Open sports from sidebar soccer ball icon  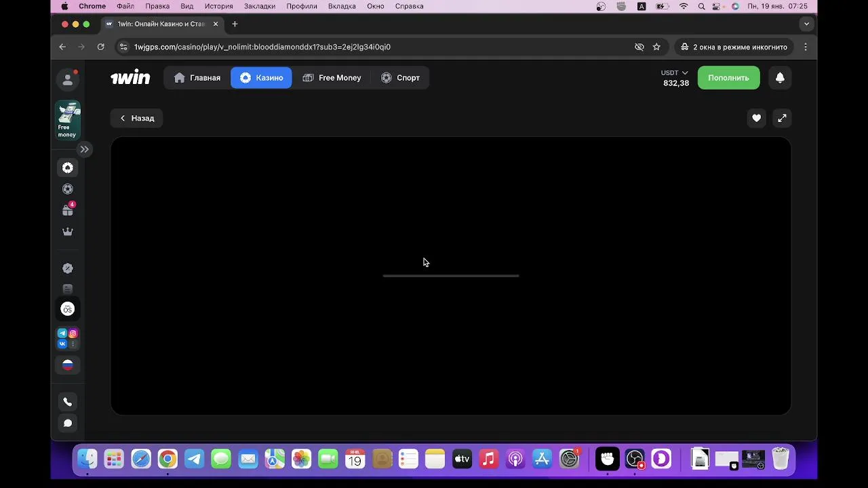pyautogui.click(x=68, y=189)
